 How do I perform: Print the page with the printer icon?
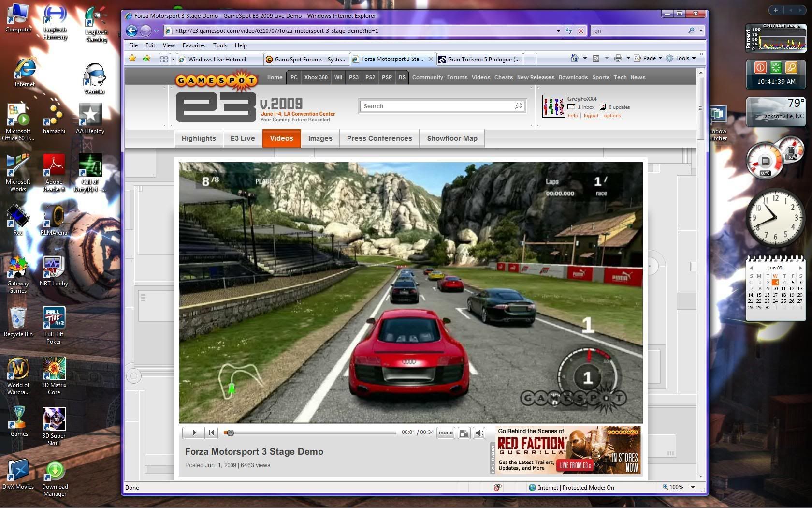[618, 58]
